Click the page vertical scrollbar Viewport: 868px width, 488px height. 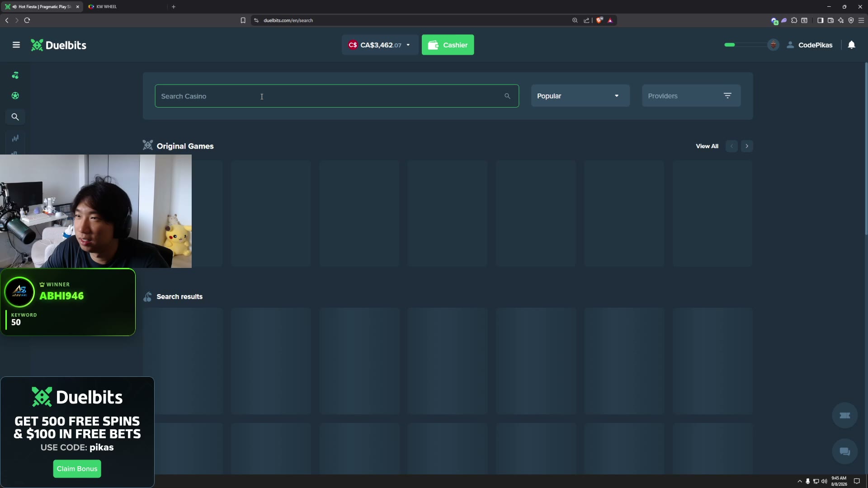(866, 149)
